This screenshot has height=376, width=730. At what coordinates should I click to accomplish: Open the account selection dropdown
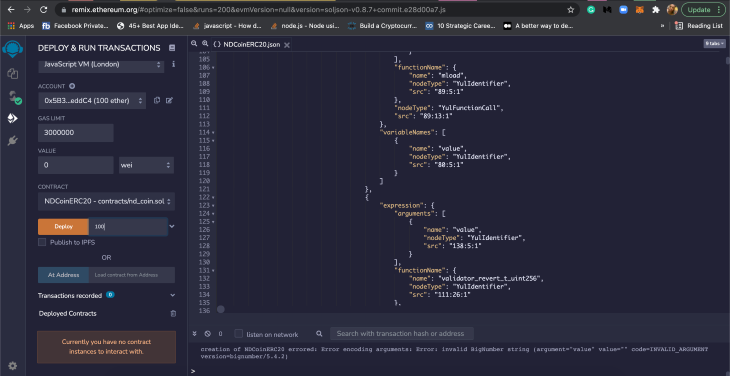pos(92,100)
